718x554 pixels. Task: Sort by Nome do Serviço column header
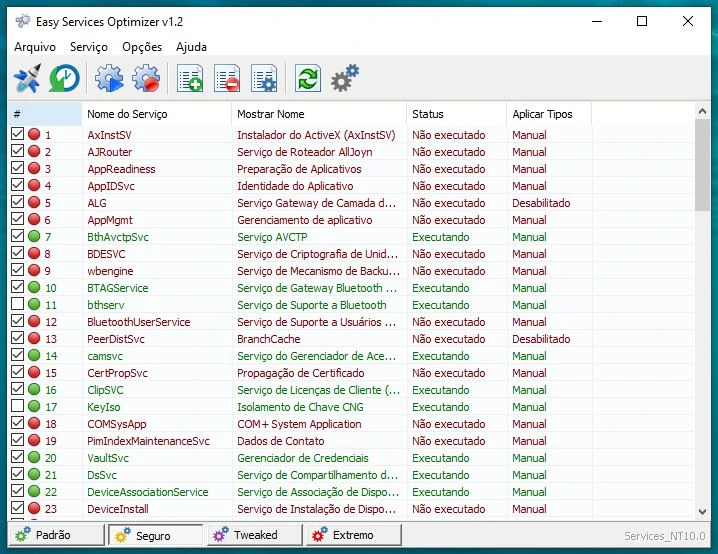click(x=157, y=114)
